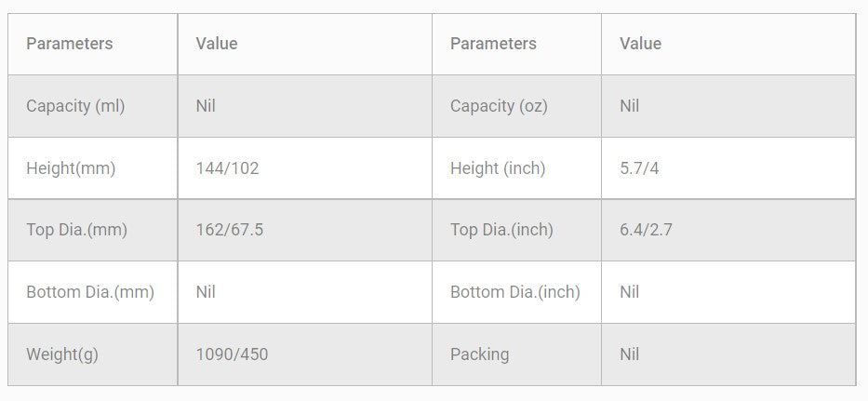Select the Weight(g) parameter cell

tap(62, 354)
